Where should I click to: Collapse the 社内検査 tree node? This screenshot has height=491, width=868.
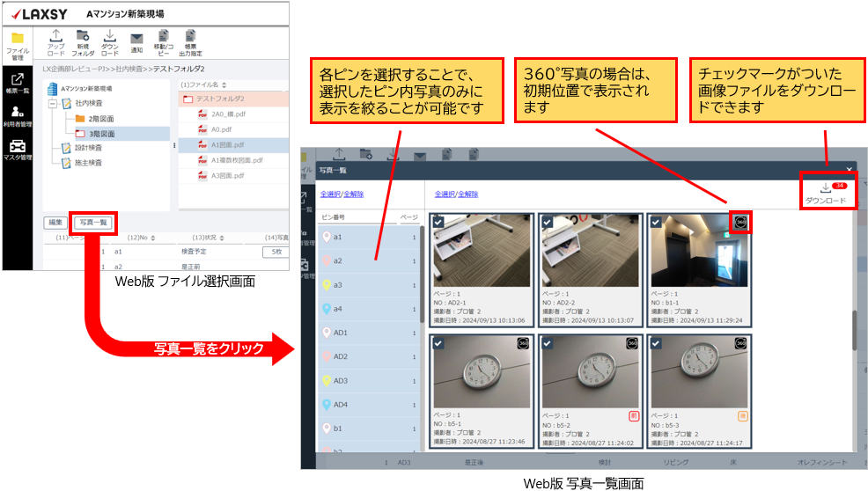click(53, 104)
